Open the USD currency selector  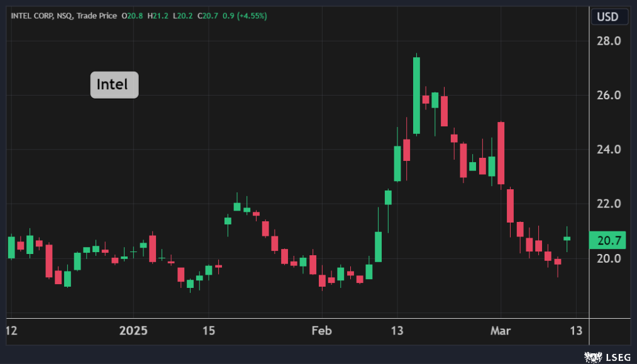[x=608, y=17]
